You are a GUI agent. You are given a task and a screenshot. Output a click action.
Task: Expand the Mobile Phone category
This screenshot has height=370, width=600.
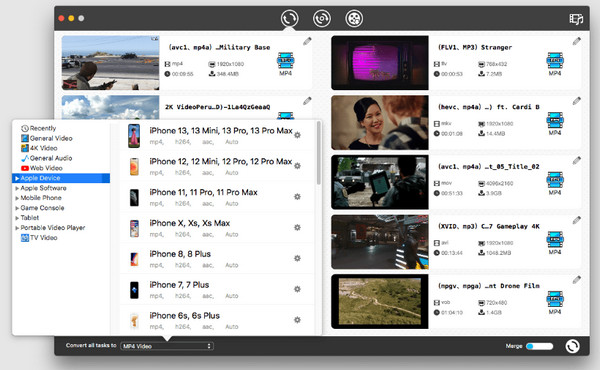(x=17, y=198)
